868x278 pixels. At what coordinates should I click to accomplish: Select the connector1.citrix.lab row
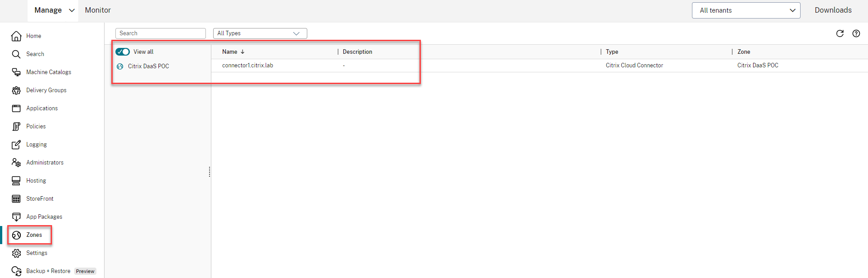pyautogui.click(x=539, y=66)
